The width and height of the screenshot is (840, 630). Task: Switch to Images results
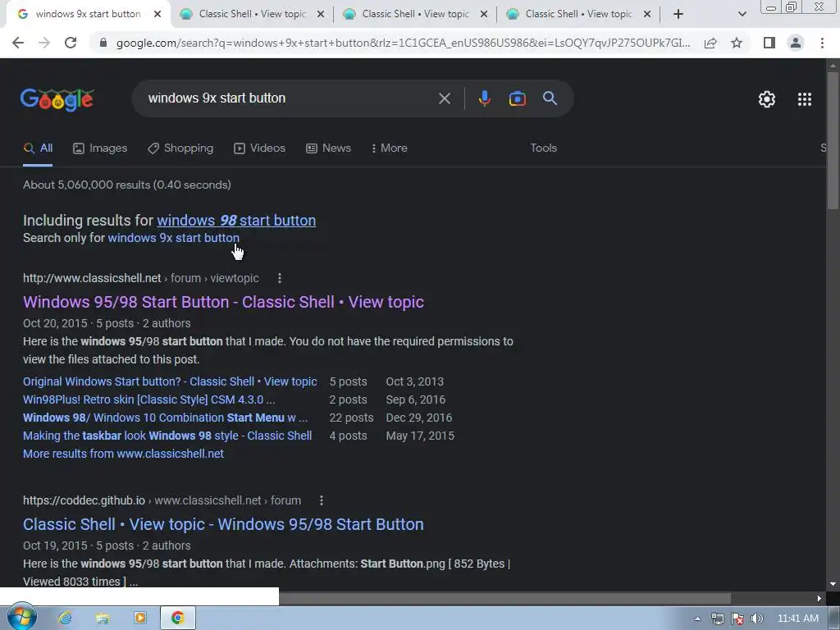point(100,148)
